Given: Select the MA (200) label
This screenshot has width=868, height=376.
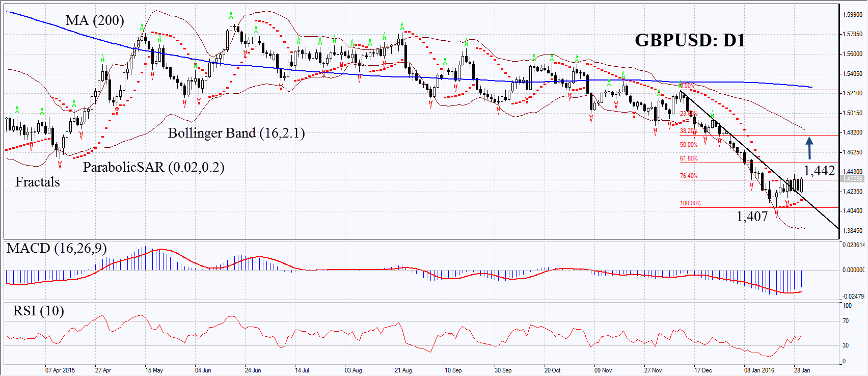Looking at the screenshot, I should (95, 20).
